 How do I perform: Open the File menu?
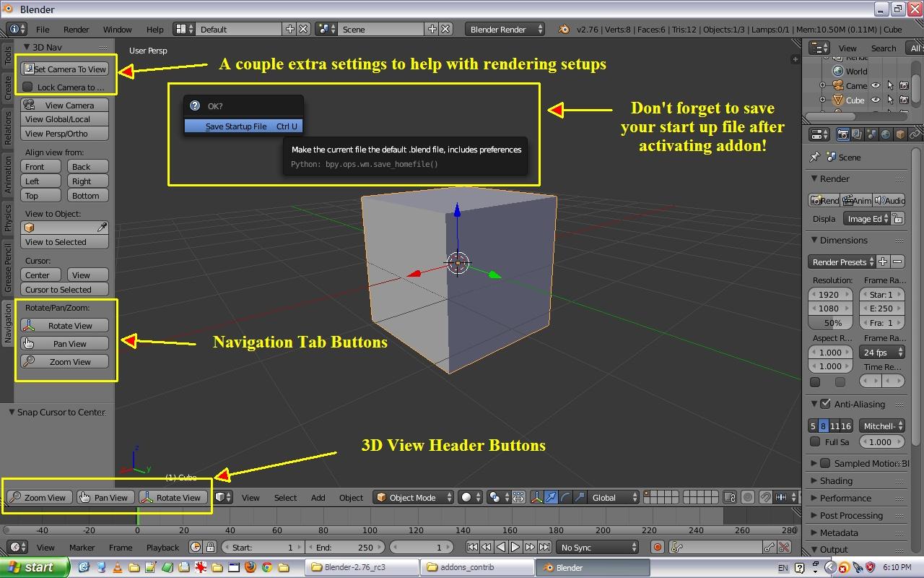(43, 29)
